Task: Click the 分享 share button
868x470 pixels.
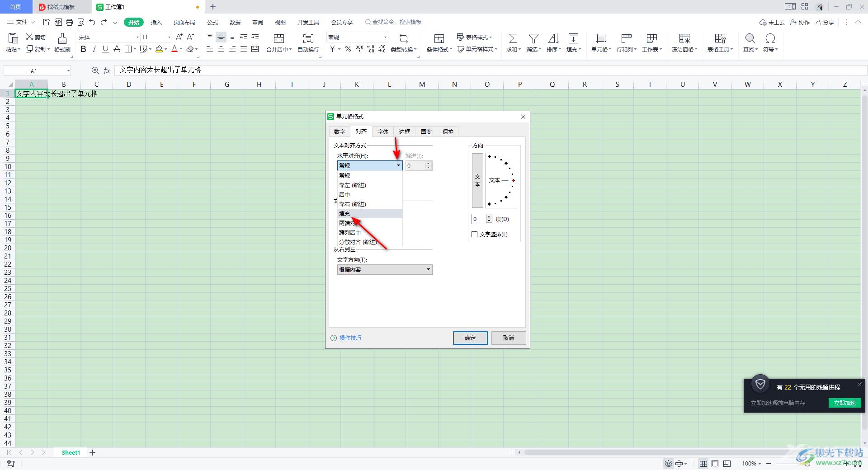Action: pos(824,22)
